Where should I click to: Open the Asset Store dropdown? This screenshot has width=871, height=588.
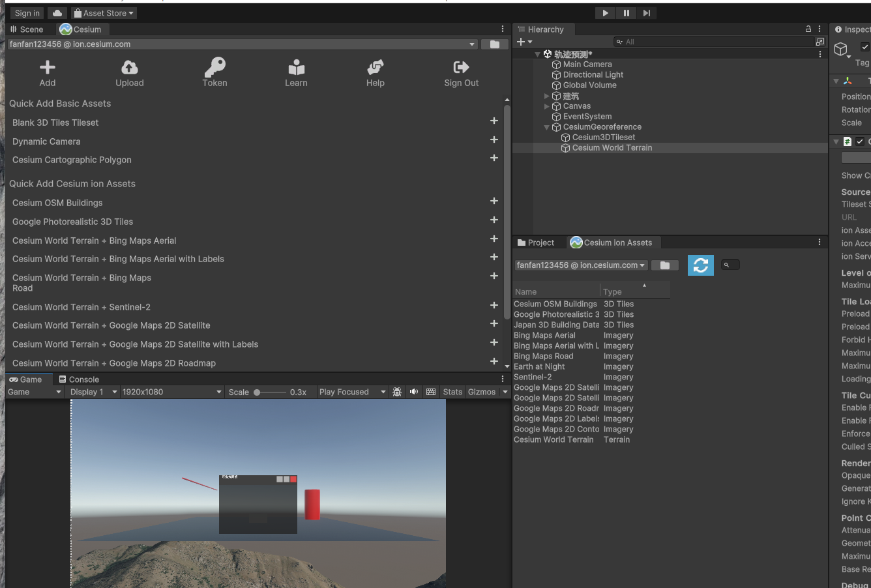pos(104,13)
